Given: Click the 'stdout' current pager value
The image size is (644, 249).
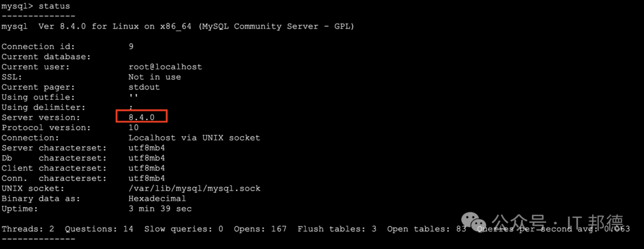Looking at the screenshot, I should coord(144,87).
